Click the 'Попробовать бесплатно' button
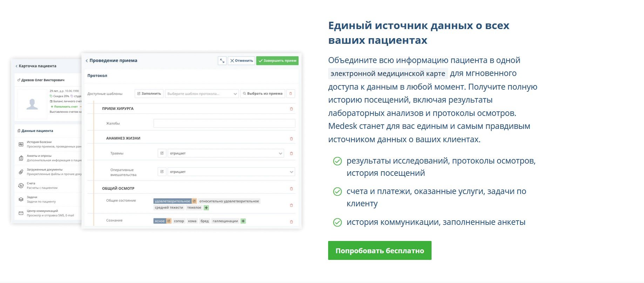Viewport: 644px width, 283px height. (x=380, y=250)
